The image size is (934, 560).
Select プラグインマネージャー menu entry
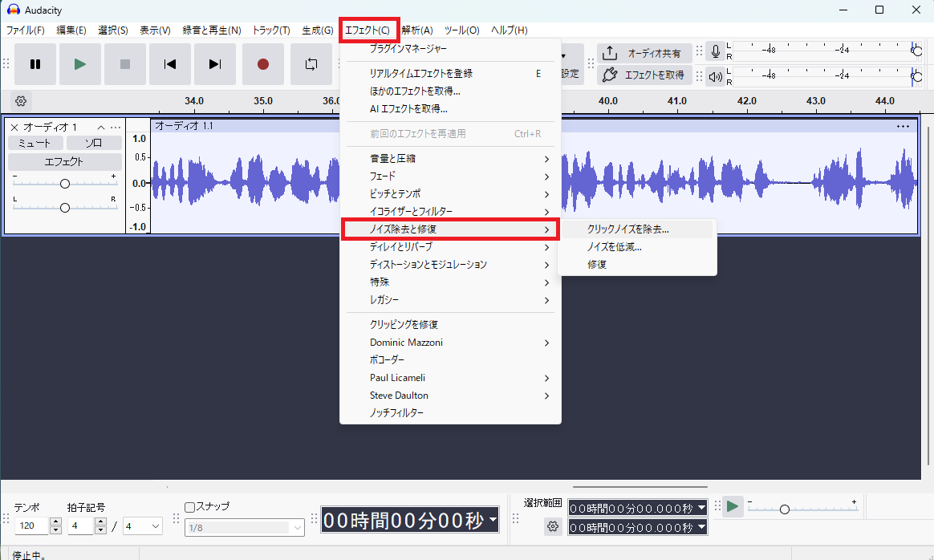pyautogui.click(x=450, y=49)
